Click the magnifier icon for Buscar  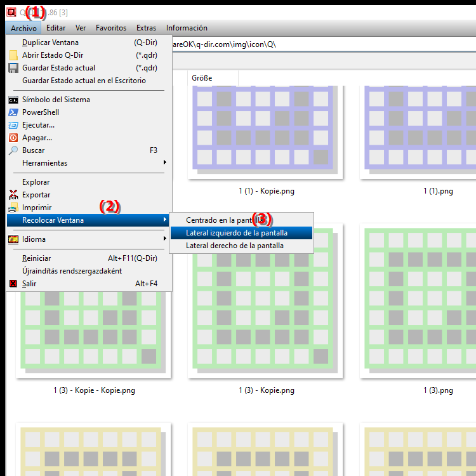(13, 150)
